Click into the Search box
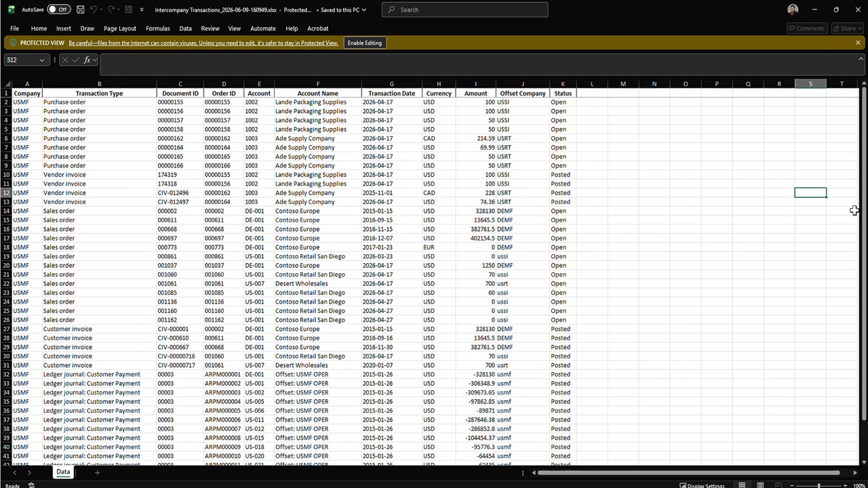The image size is (868, 488). (x=465, y=9)
